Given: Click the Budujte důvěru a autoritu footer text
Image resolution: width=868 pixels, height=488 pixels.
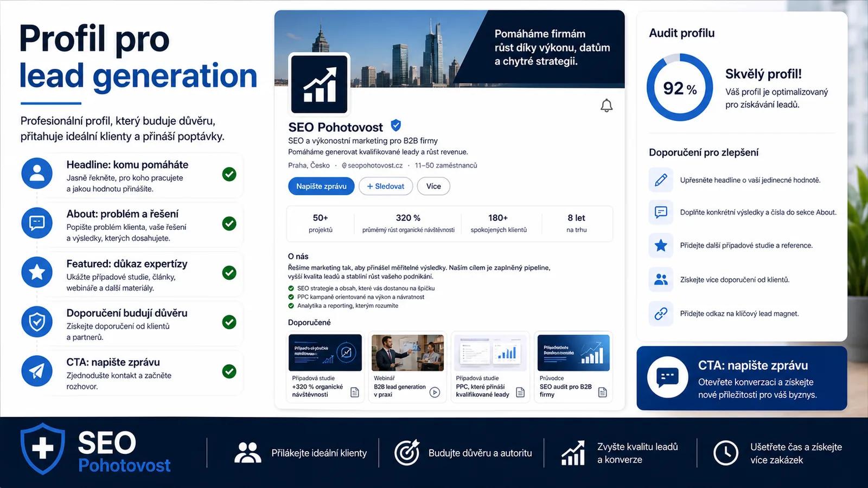Looking at the screenshot, I should click(480, 453).
